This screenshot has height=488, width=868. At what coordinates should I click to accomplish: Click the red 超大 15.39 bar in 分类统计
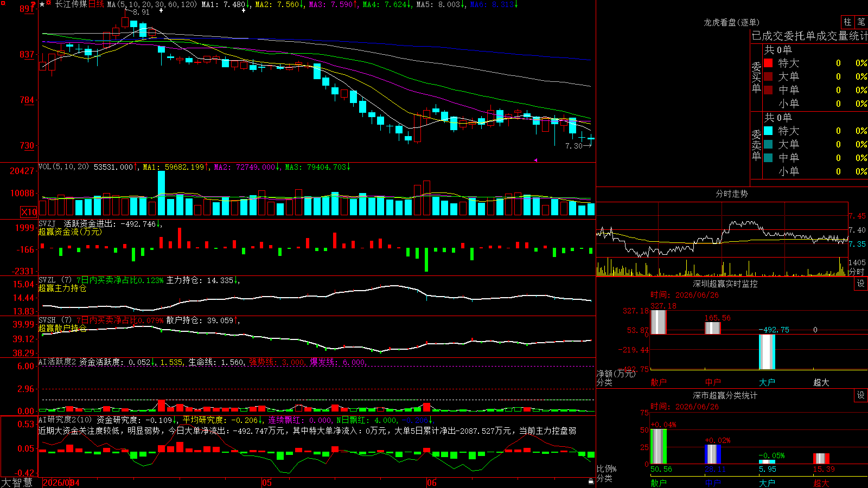(x=821, y=459)
